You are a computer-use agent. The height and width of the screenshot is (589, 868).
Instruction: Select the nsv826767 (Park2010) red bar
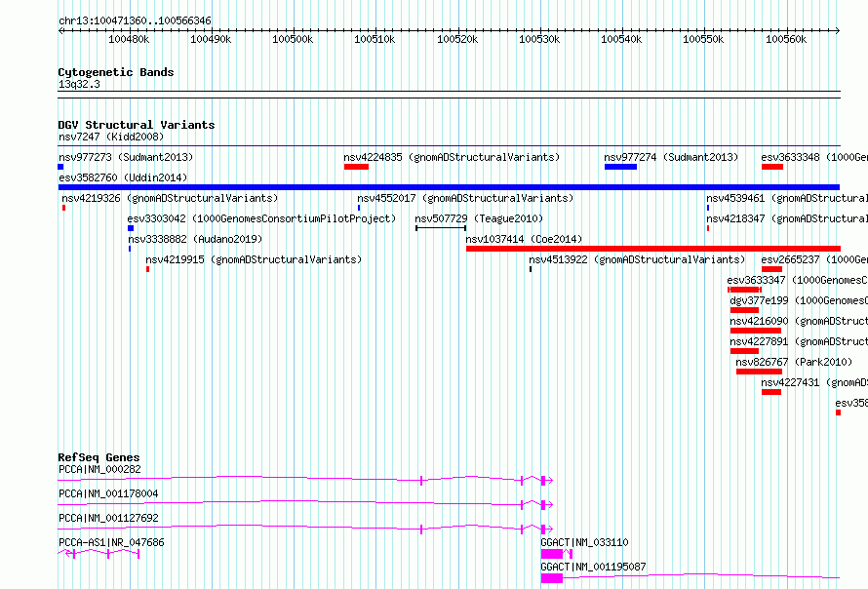(759, 372)
